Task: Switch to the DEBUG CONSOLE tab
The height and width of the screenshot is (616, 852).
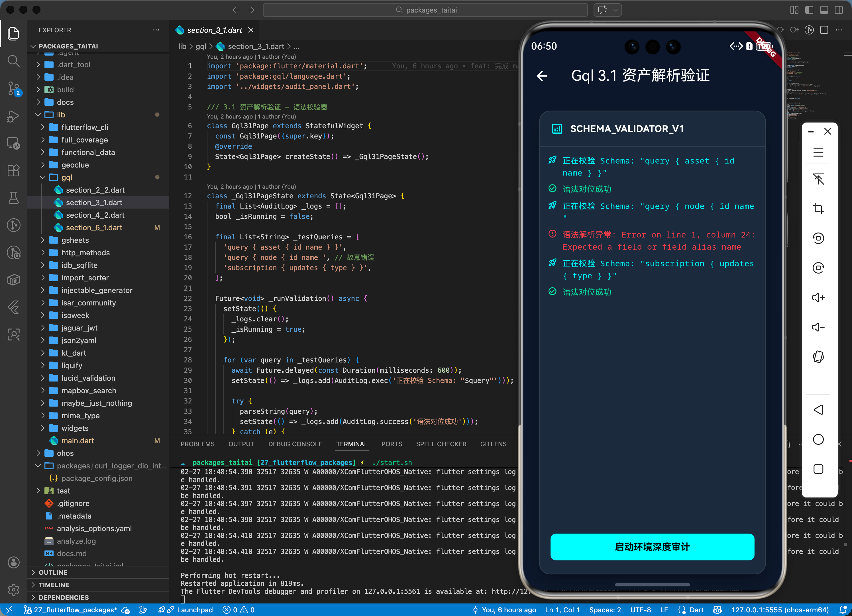Action: (x=295, y=444)
